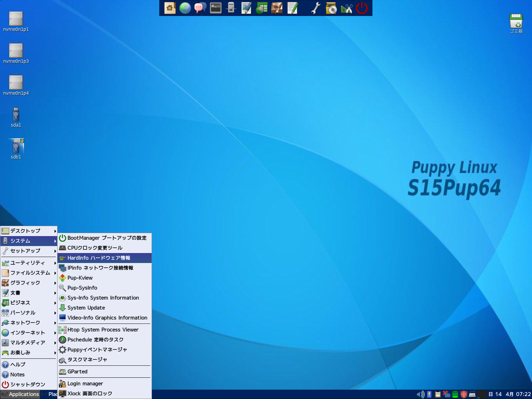The image size is (532, 399).
Task: Click the battery lightning tray icon
Action: click(x=429, y=394)
